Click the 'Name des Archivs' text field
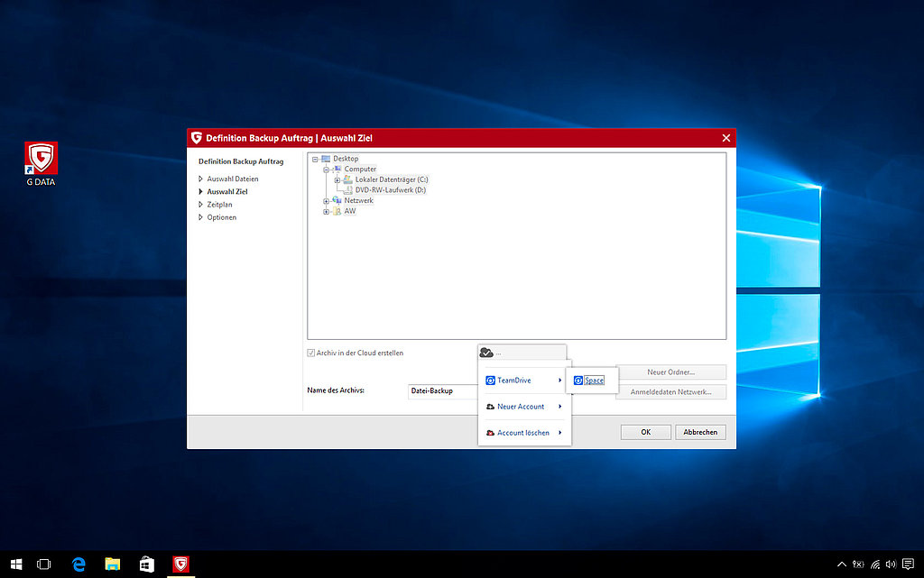The width and height of the screenshot is (924, 578). click(x=442, y=391)
